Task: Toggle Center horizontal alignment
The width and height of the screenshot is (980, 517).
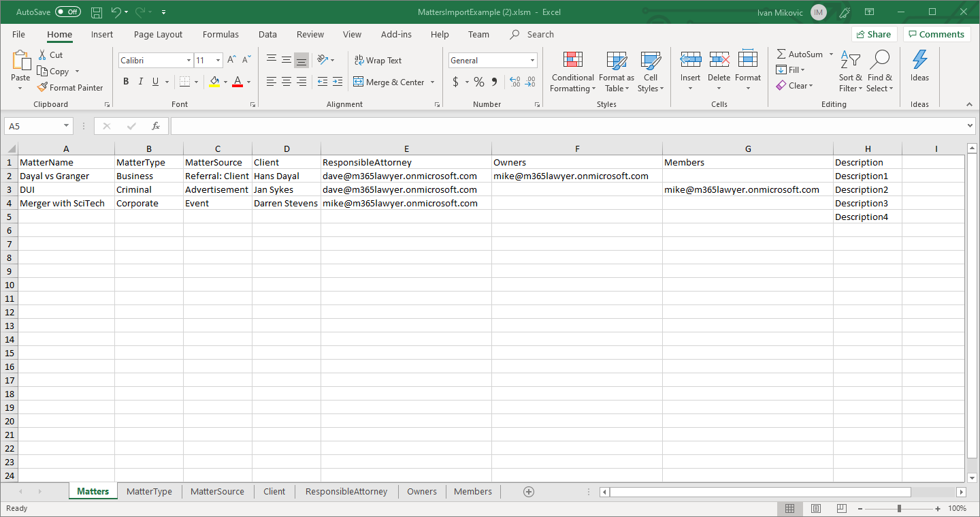Action: (287, 82)
